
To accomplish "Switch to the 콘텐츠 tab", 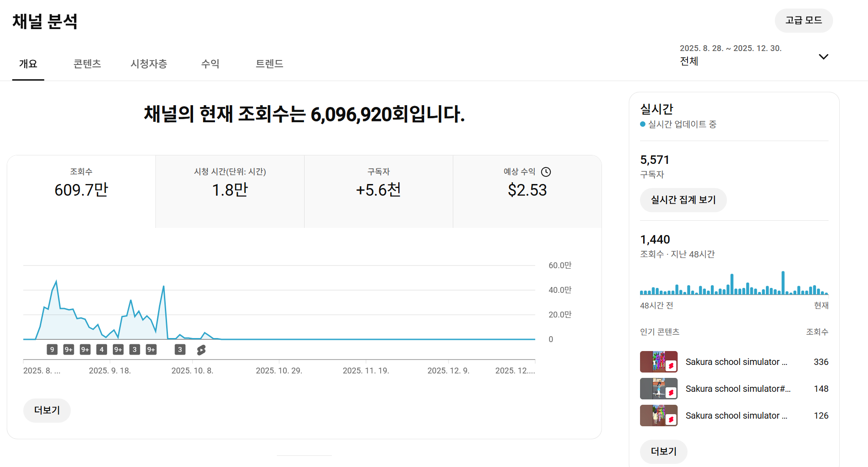I will click(x=87, y=64).
